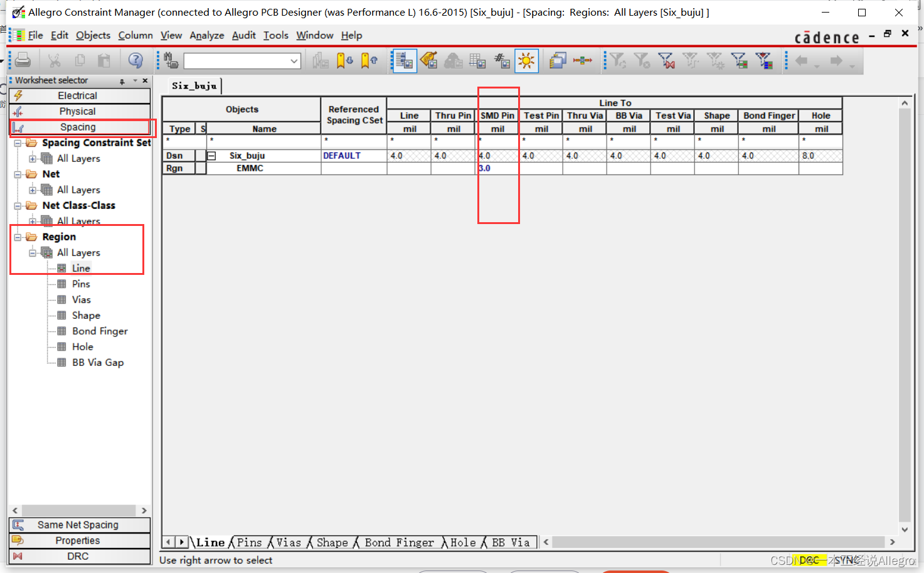Open the Column menu
The image size is (924, 573).
(135, 35)
